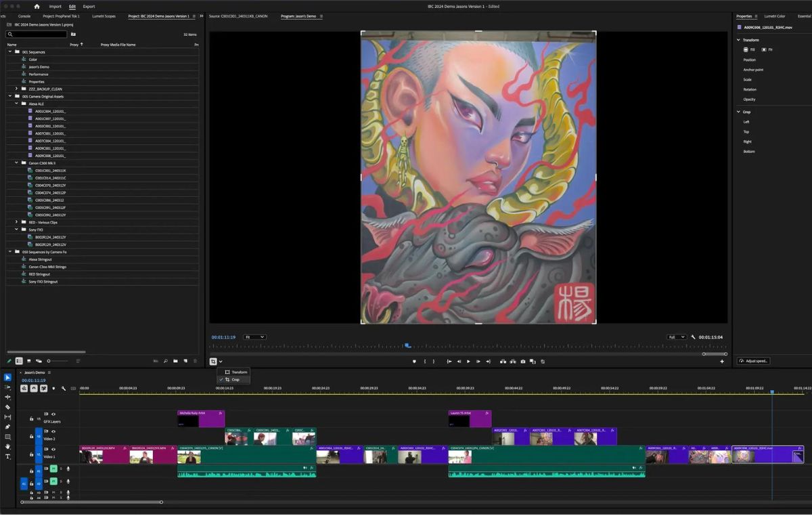
Task: Toggle Video 2 track output eye
Action: coord(53,431)
